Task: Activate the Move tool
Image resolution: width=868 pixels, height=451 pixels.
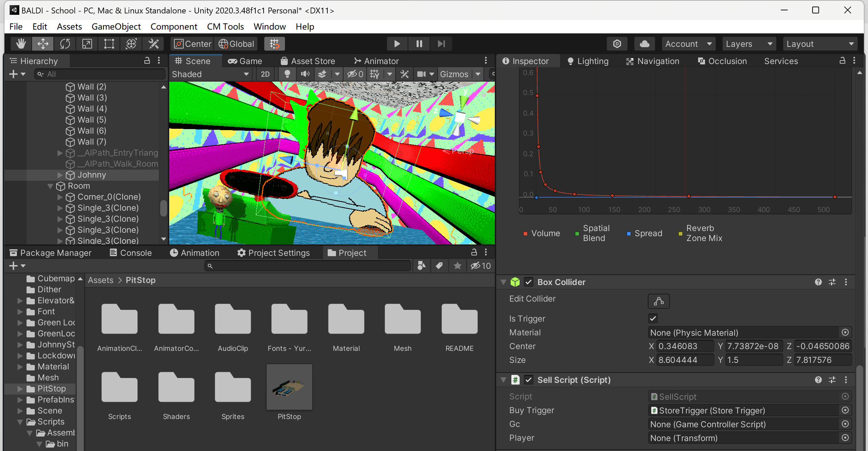Action: pos(42,44)
